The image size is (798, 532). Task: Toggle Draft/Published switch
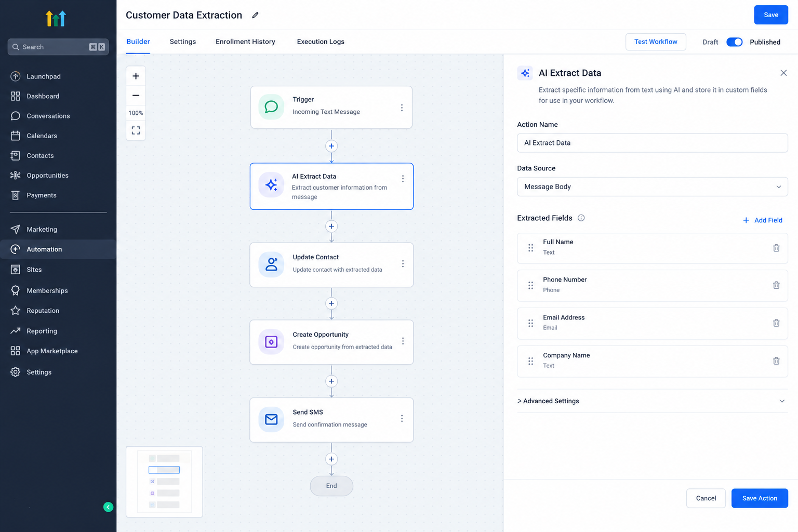[x=734, y=42]
